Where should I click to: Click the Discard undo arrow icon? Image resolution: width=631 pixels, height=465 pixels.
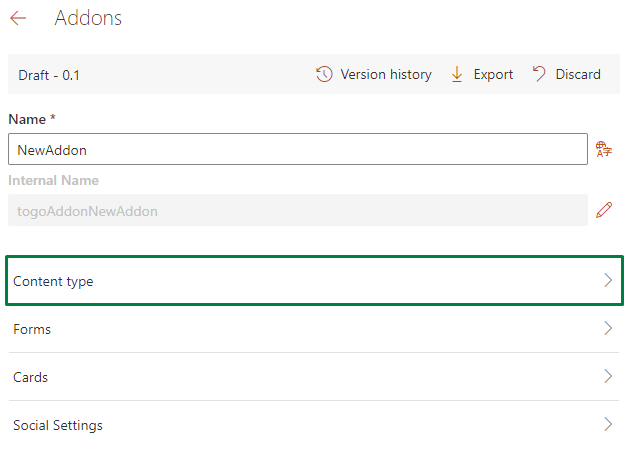pyautogui.click(x=539, y=74)
